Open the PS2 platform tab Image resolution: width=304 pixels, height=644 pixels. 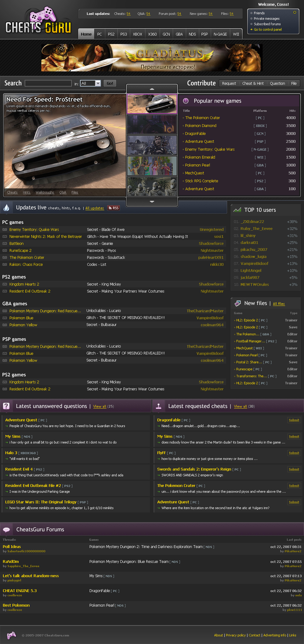point(111,34)
